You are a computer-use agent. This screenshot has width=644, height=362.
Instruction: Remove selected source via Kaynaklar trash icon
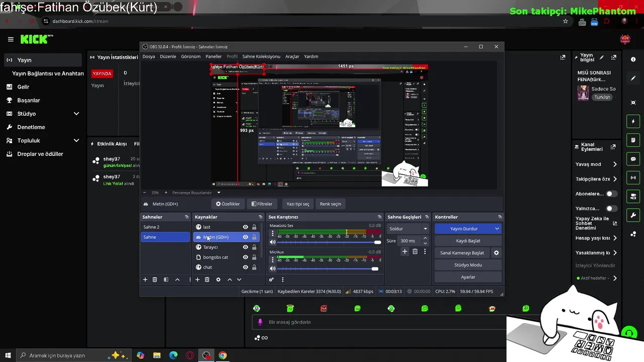tap(207, 280)
